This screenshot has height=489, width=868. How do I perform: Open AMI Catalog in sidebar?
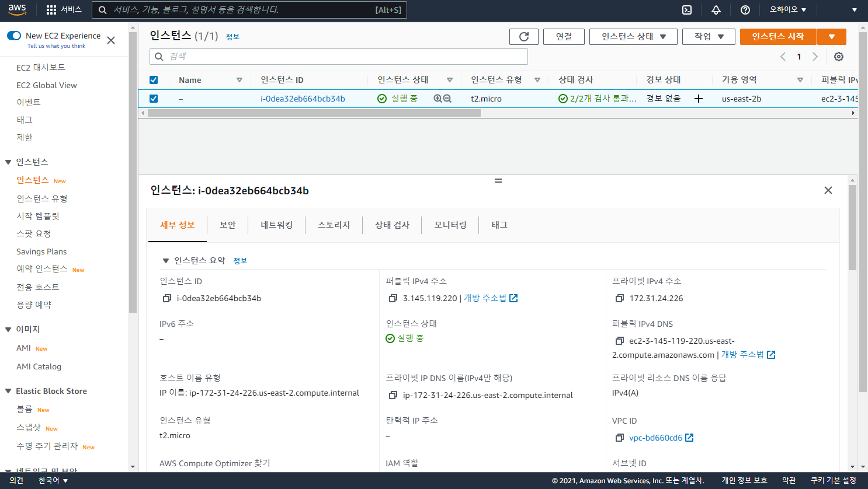[x=39, y=367]
